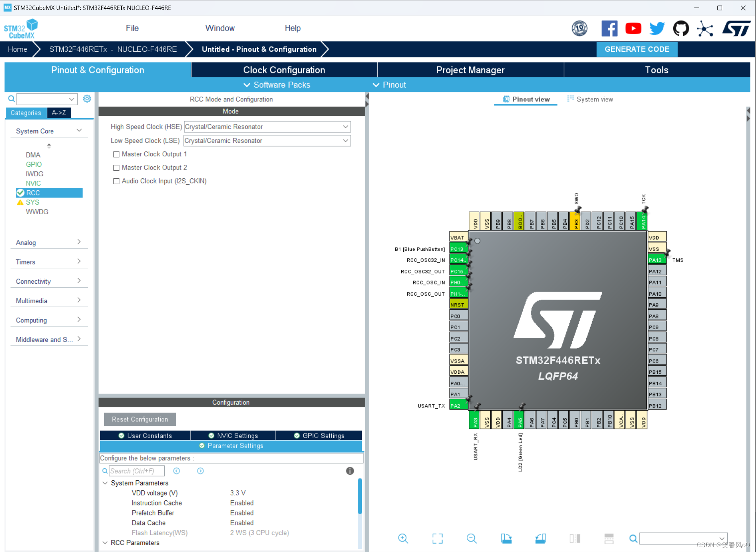This screenshot has width=756, height=552.
Task: Open the User Constants tab
Action: 145,436
